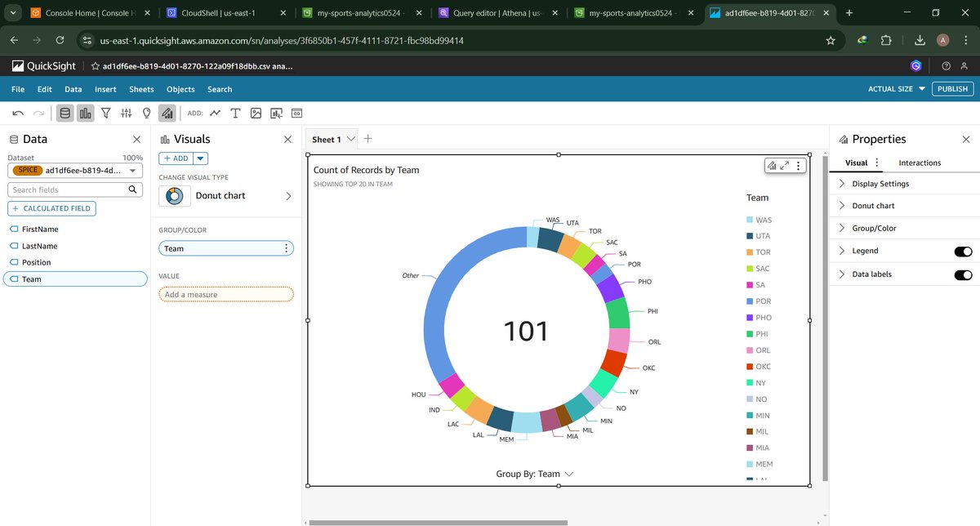Open the Help question mark icon
The height and width of the screenshot is (526, 980).
946,66
